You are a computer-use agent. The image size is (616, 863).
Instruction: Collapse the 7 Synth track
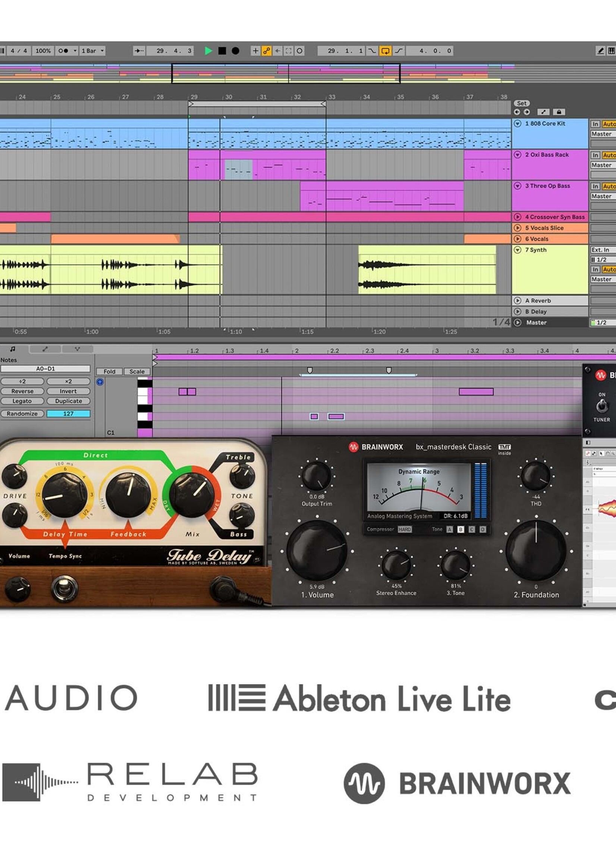(x=518, y=250)
